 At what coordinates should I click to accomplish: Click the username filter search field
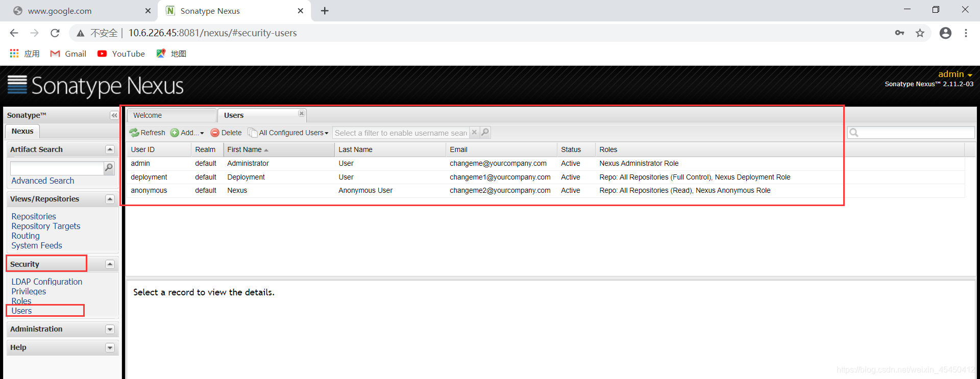tap(401, 133)
